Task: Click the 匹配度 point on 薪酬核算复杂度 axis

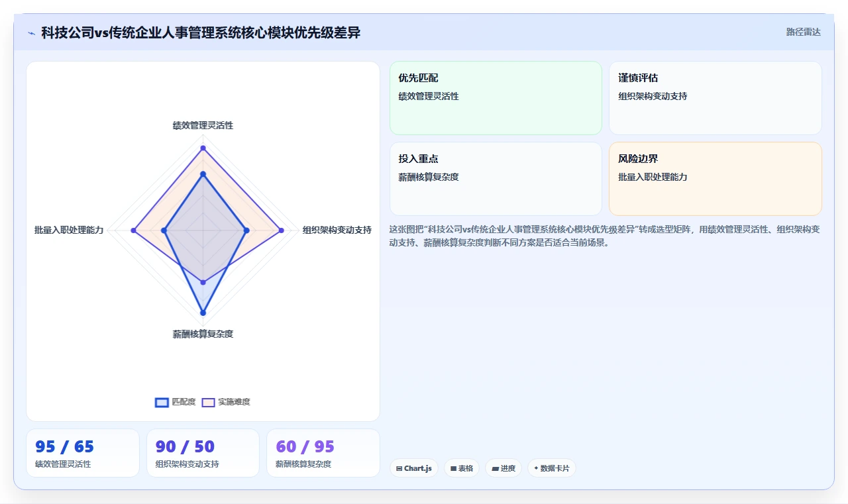Action: tap(203, 313)
